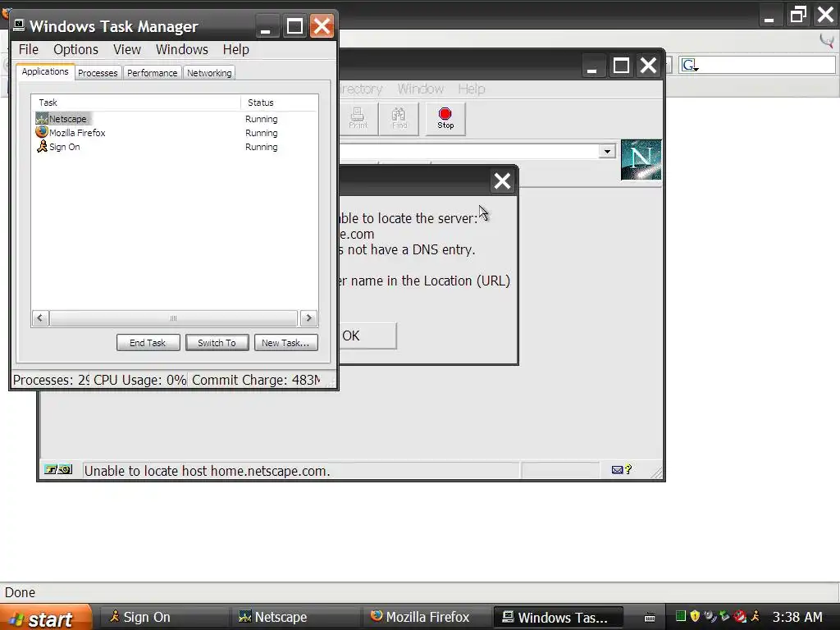Click the Firefox 'Done' status text
The width and height of the screenshot is (840, 630).
coord(20,592)
